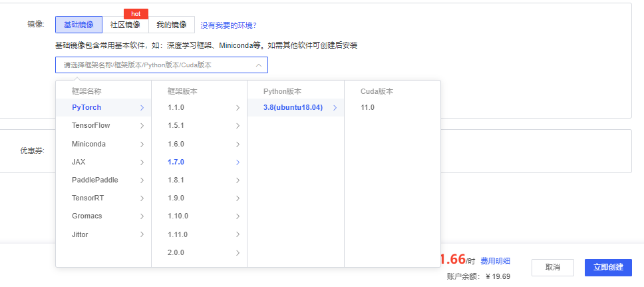
Task: Select Jittor framework option
Action: point(104,234)
